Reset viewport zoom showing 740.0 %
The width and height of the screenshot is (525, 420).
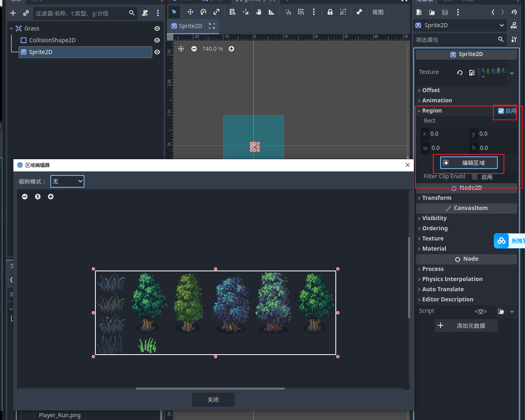click(x=212, y=49)
